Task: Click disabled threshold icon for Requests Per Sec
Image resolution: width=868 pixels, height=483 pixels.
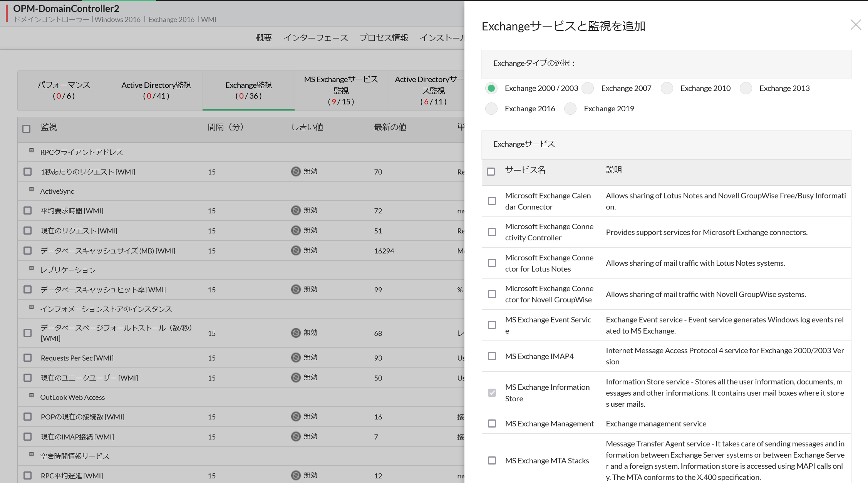Action: (296, 357)
